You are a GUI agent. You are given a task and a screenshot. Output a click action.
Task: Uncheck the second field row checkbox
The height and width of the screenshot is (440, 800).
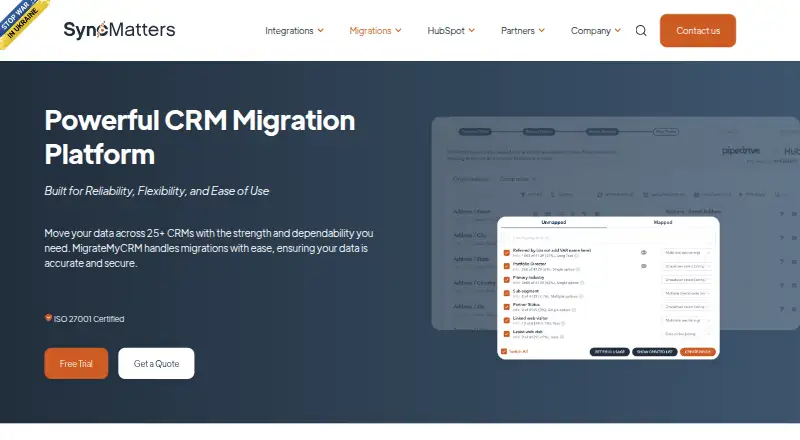(x=507, y=266)
